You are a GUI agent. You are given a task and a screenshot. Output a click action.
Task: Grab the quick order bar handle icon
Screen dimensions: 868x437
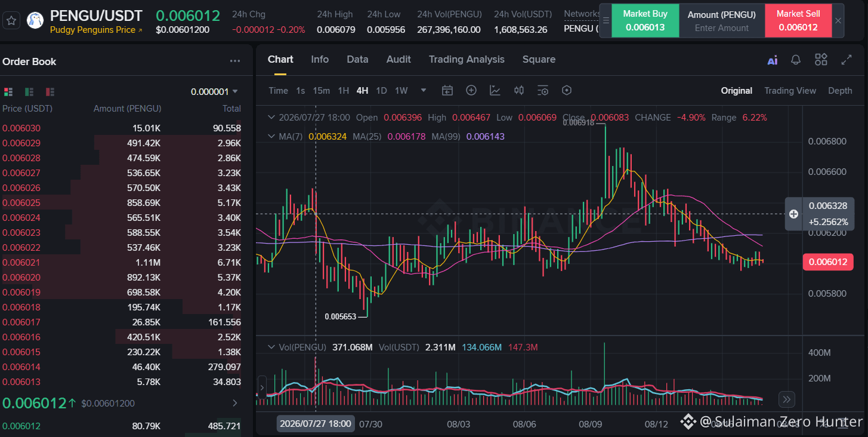(606, 20)
